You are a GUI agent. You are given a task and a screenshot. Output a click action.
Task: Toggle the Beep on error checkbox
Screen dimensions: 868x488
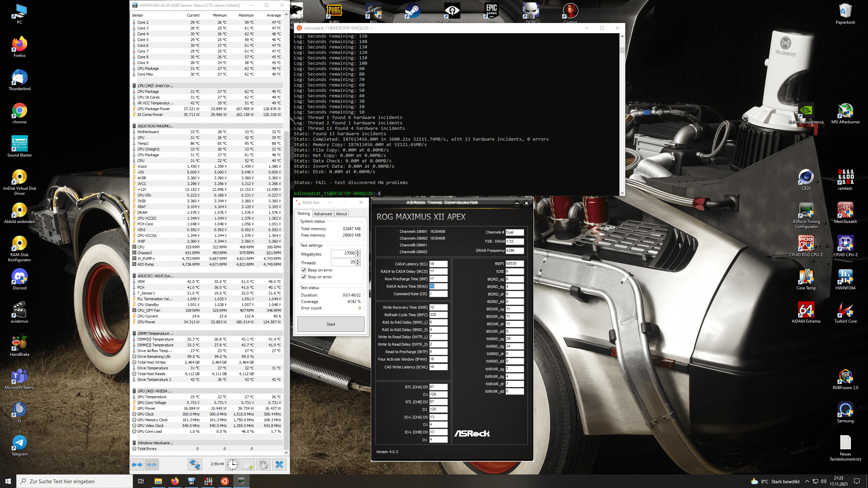point(304,270)
